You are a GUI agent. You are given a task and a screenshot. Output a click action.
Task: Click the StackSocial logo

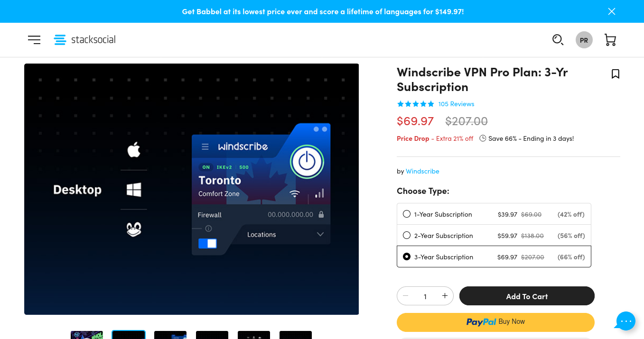coord(85,40)
